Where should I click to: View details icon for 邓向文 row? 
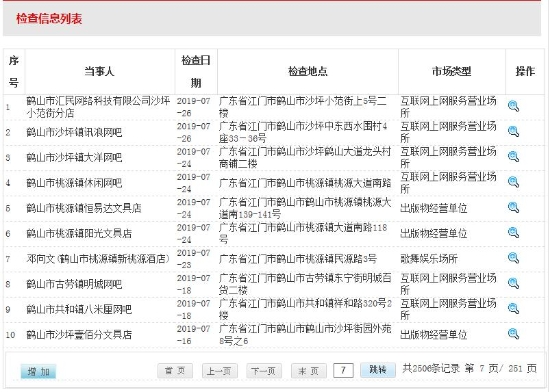point(513,258)
